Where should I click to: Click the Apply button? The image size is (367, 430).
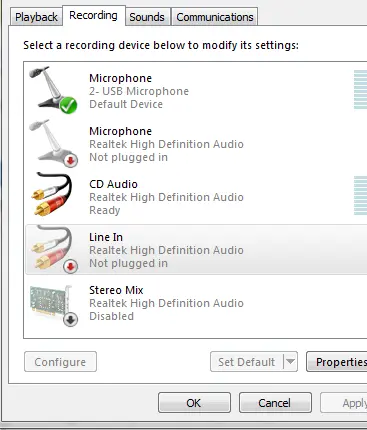point(344,403)
